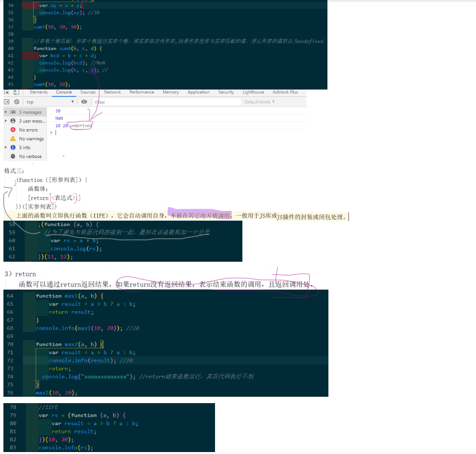The image size is (476, 454).
Task: Hide the console sidebar panel icon
Action: (7, 102)
